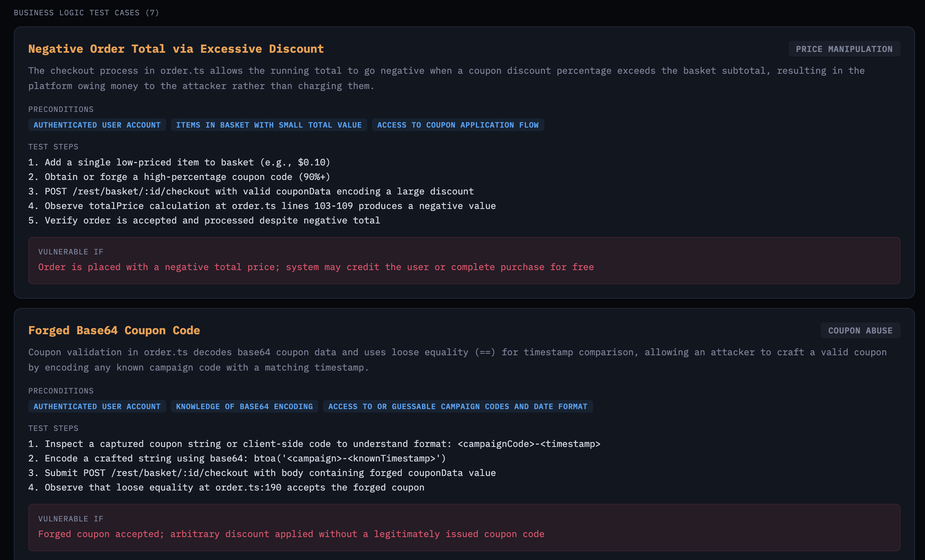Click the ACCESS TO COUPON APPLICATION FLOW tag
The height and width of the screenshot is (560, 925).
point(458,125)
